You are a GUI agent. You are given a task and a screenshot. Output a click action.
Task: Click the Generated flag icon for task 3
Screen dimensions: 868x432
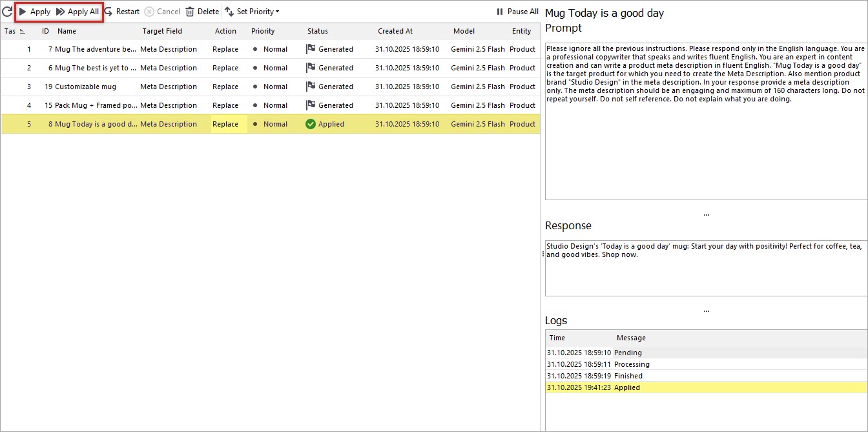click(311, 87)
